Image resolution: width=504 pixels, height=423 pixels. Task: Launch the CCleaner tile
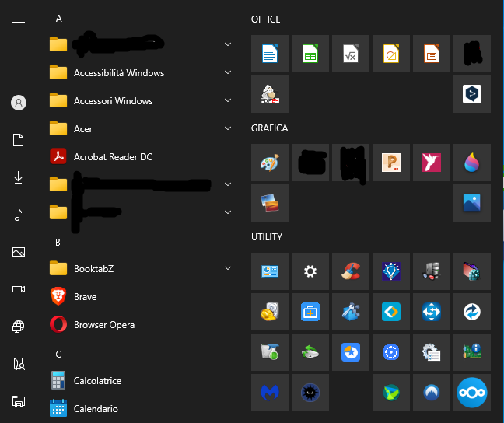pos(351,271)
